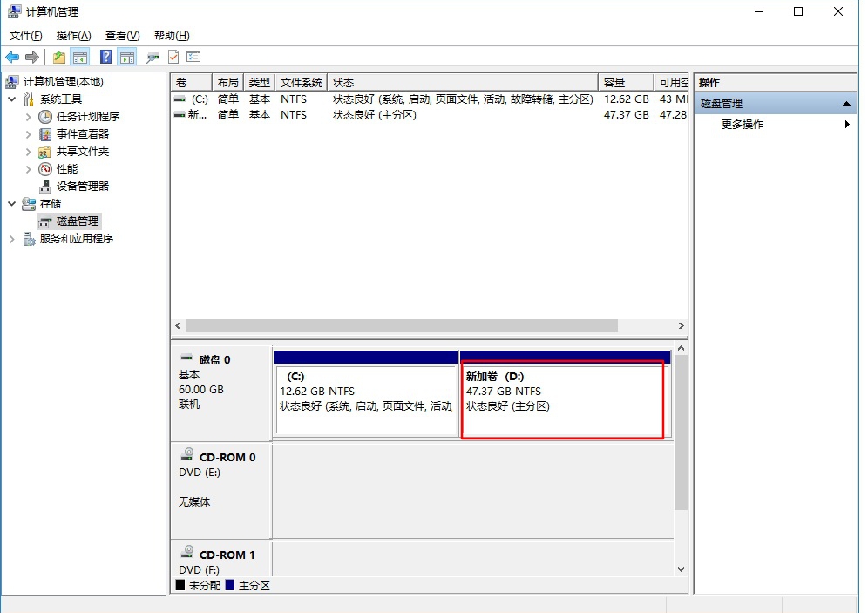Click the 磁盘管理 actions pane header
868x613 pixels.
point(775,104)
